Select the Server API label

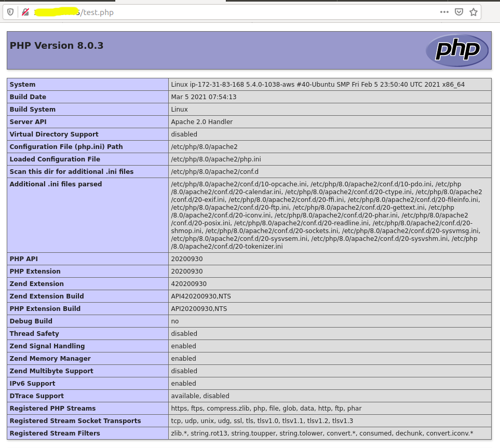28,122
